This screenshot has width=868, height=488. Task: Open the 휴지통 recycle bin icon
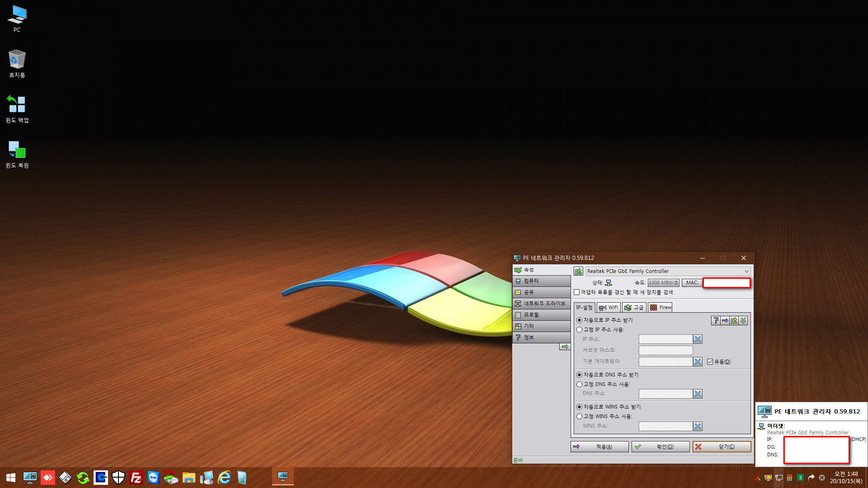[17, 64]
